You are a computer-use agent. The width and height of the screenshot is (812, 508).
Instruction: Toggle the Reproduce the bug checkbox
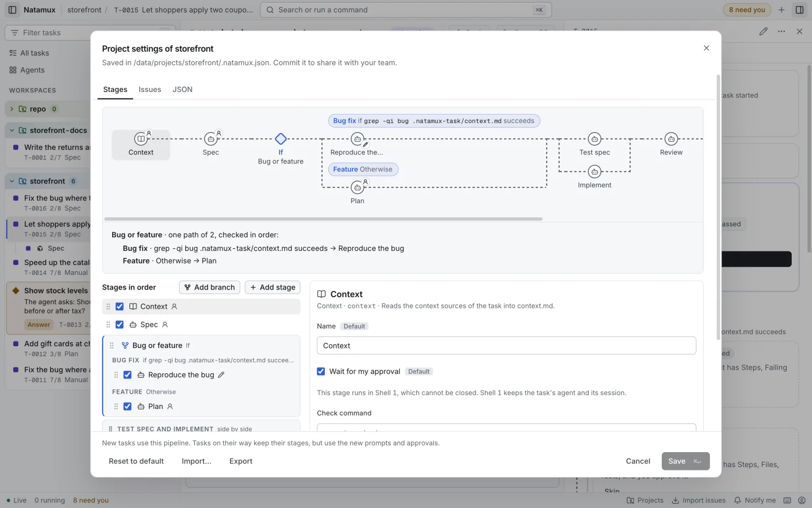127,375
